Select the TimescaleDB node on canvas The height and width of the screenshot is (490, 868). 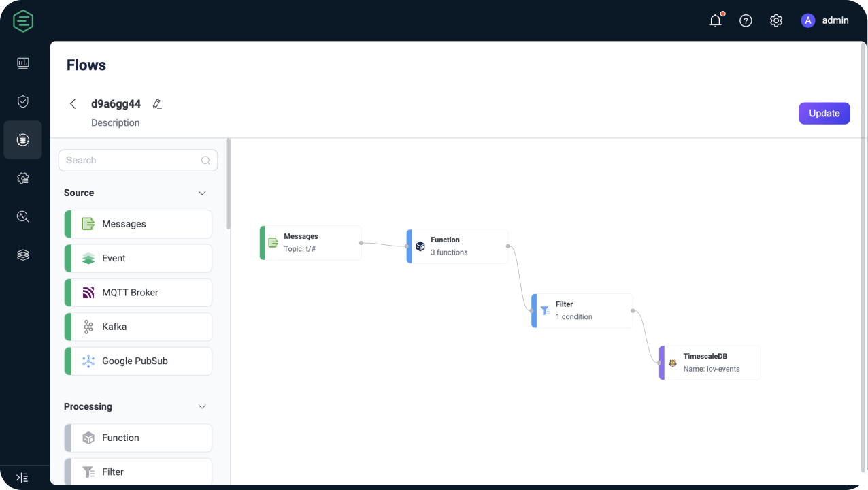point(710,363)
